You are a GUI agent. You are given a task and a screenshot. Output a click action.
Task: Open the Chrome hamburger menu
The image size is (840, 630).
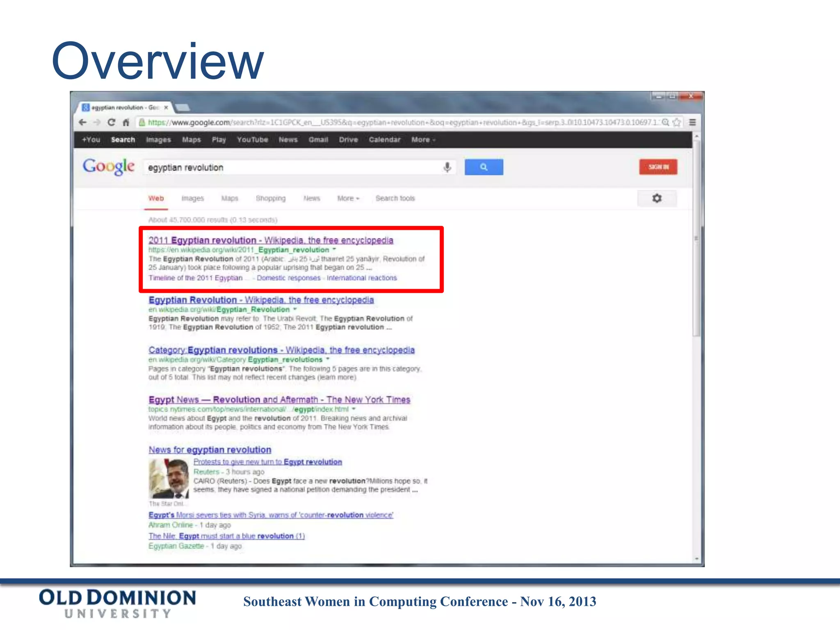tap(692, 122)
